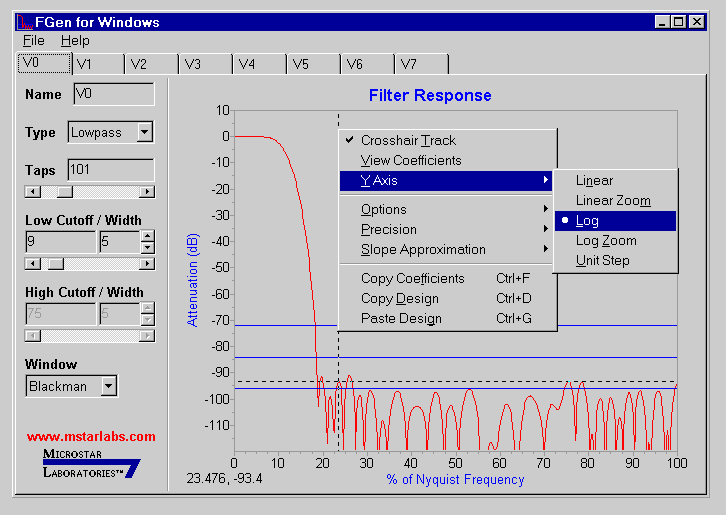Decrease Low Cutoff Width with down spinner
The image size is (726, 515).
coord(148,247)
